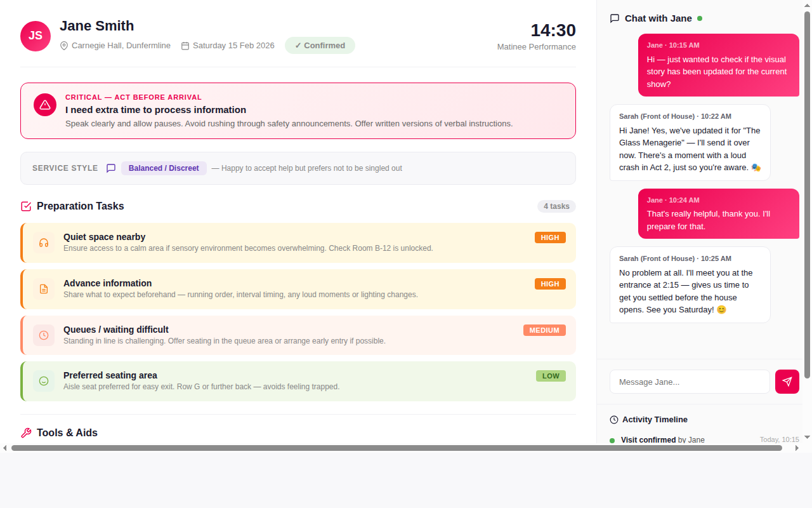The image size is (812, 508).
Task: Click the chat bubble icon near Chat with Jane
Action: [614, 18]
